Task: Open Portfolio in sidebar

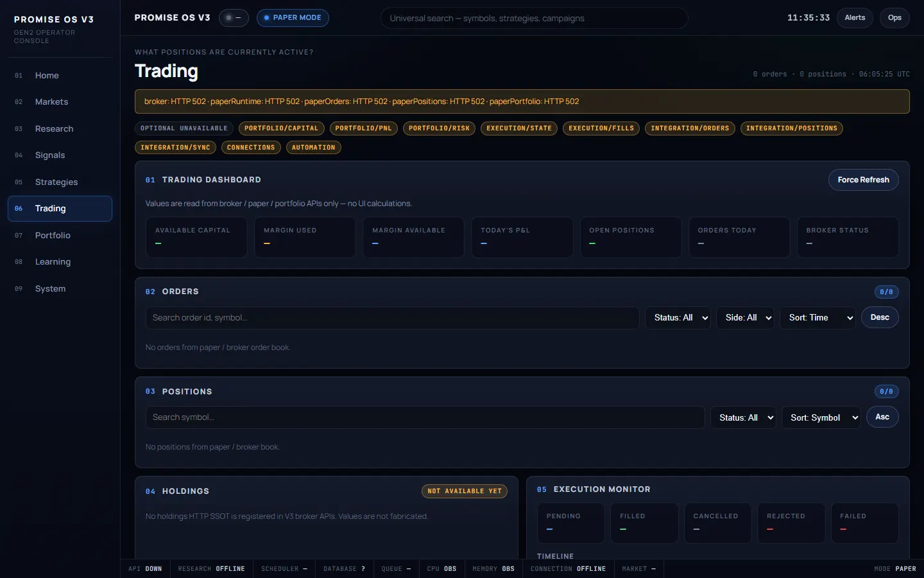Action: point(60,235)
